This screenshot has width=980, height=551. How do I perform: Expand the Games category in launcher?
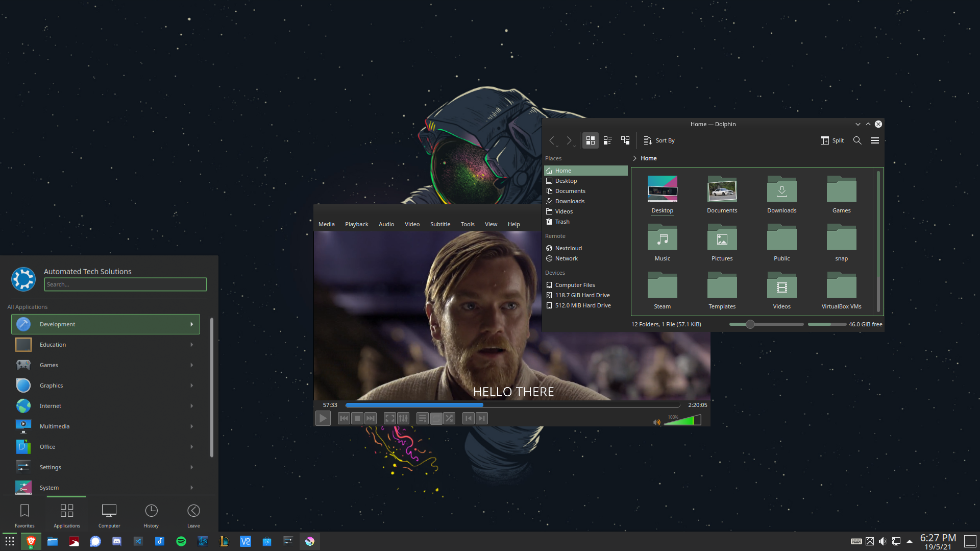click(106, 365)
